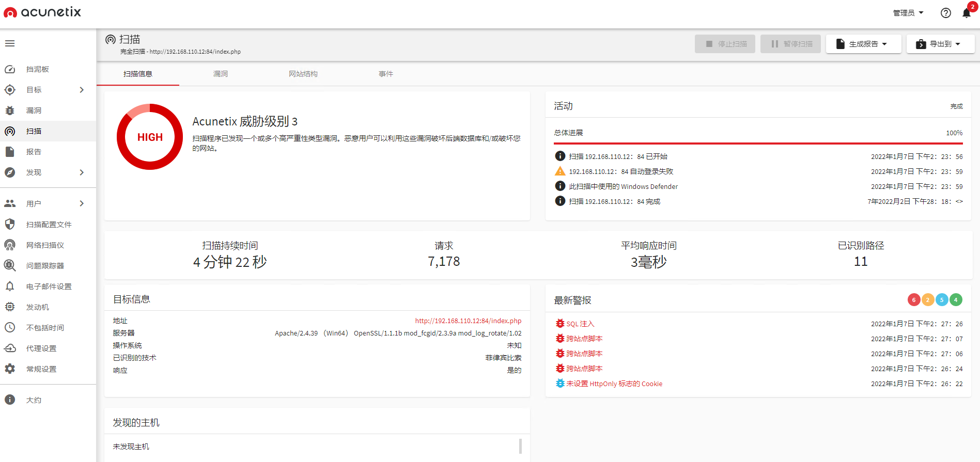Open 常规设置 gear icon
This screenshot has height=462, width=980.
tap(10, 369)
